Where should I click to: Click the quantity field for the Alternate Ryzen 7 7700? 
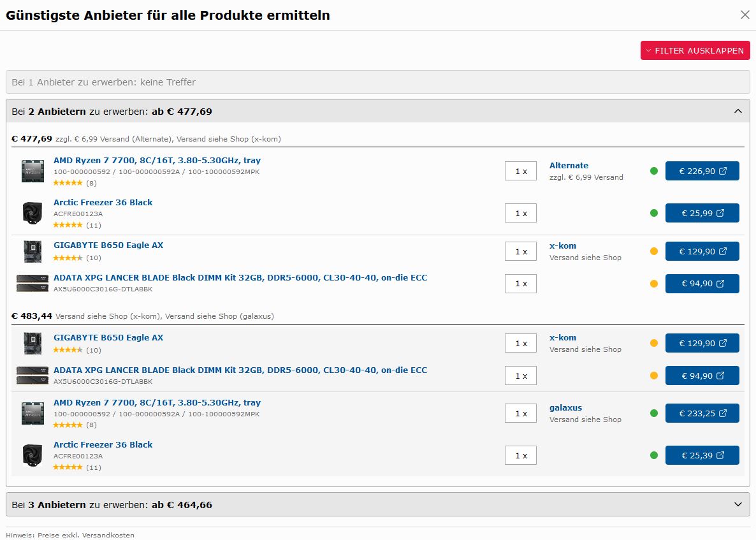(521, 171)
